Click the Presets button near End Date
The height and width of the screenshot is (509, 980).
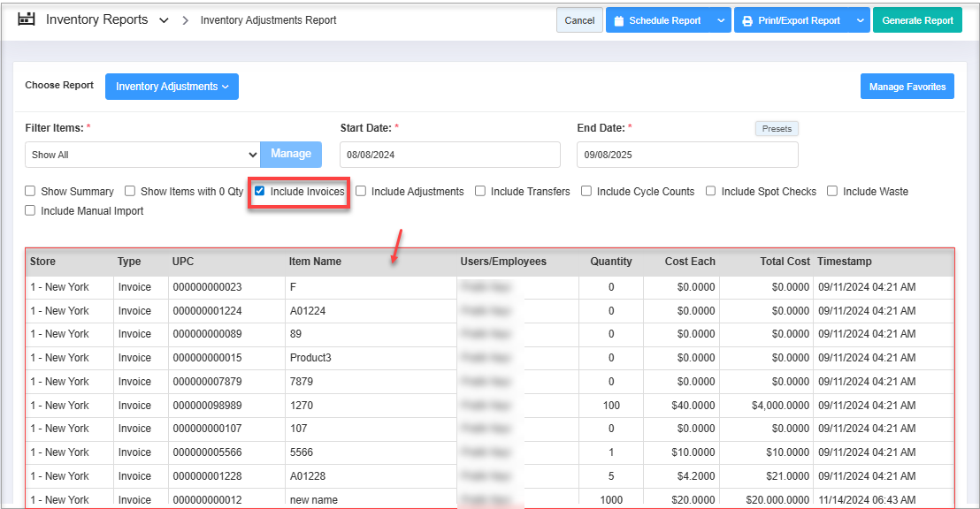(x=777, y=129)
